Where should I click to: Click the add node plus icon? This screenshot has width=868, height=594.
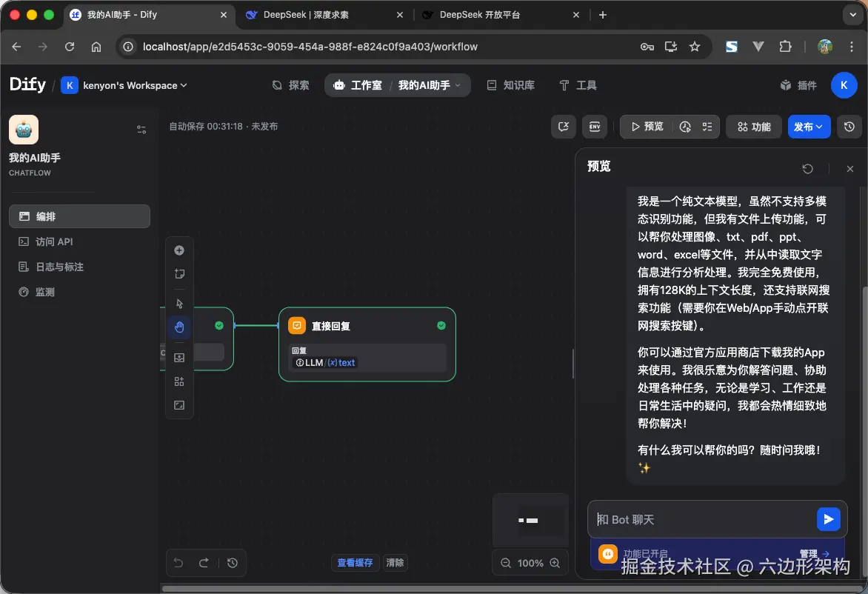coord(179,250)
